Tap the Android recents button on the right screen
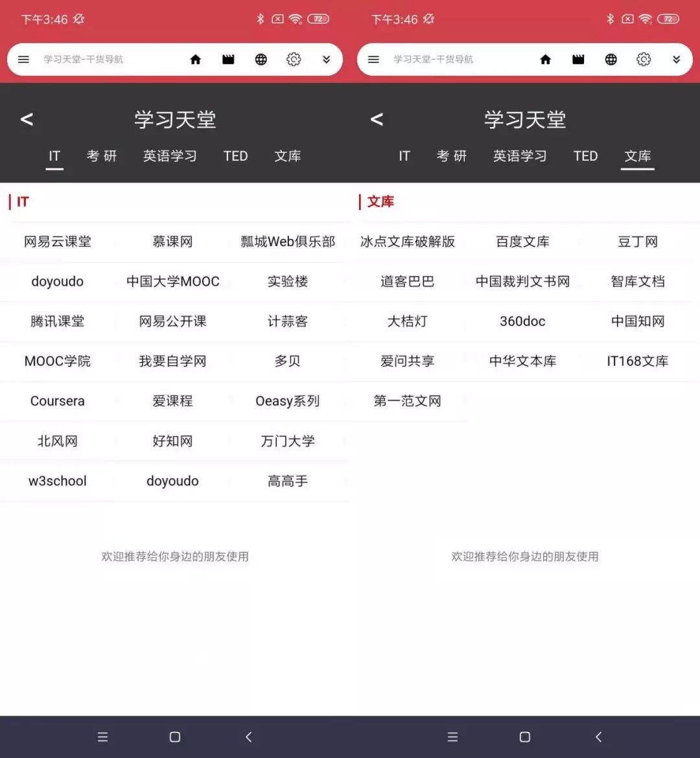 pos(453,737)
